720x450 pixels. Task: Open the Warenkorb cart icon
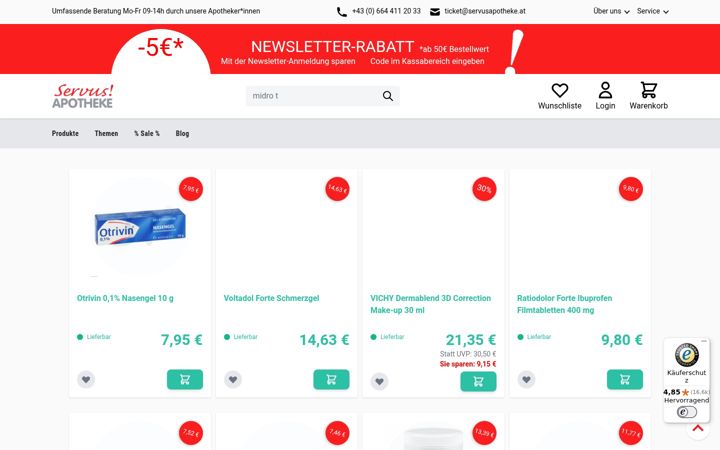point(648,90)
